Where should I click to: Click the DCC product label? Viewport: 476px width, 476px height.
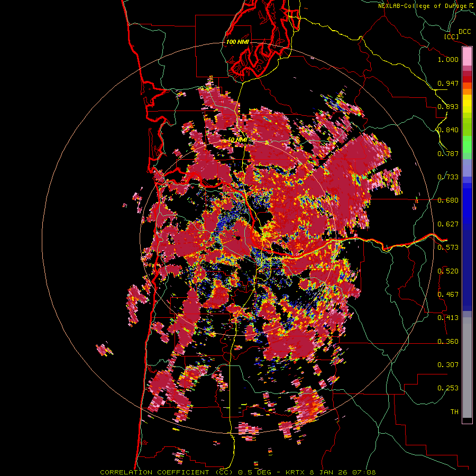click(464, 32)
